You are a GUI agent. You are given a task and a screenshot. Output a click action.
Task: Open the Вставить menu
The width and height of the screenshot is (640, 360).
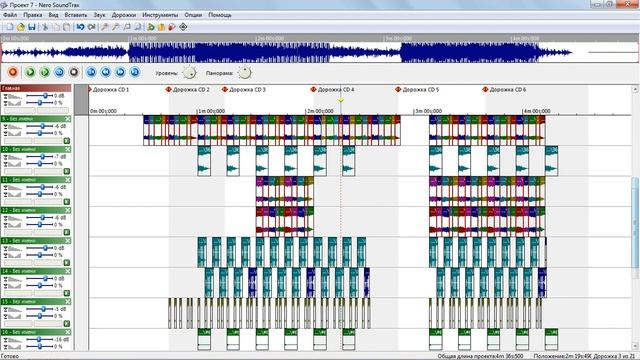click(76, 15)
